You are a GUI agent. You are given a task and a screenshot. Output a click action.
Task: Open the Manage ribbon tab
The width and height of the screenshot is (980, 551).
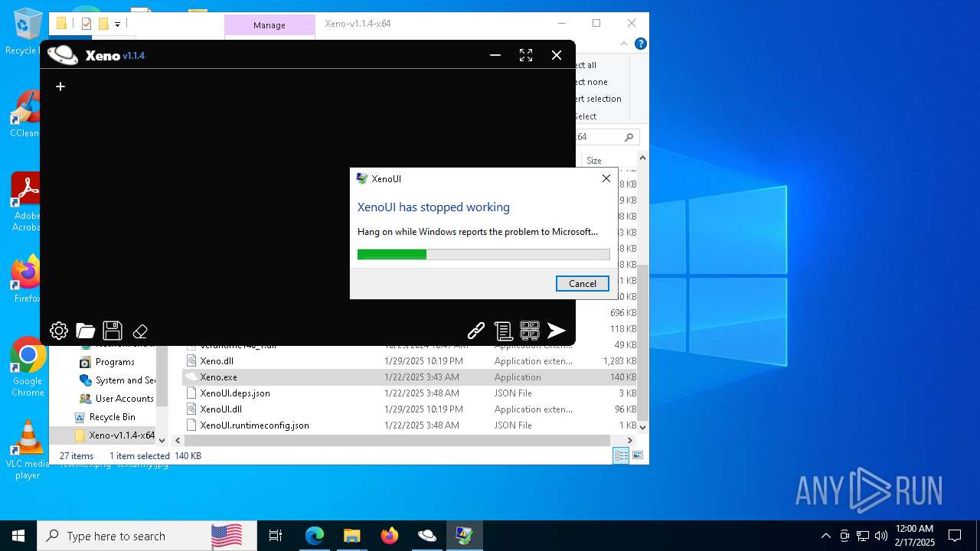pyautogui.click(x=269, y=25)
